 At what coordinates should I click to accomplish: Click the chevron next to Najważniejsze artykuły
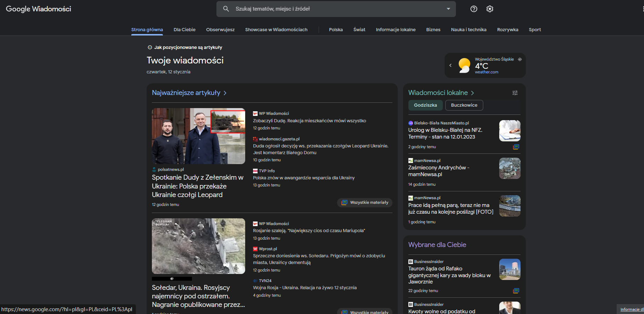pyautogui.click(x=225, y=93)
